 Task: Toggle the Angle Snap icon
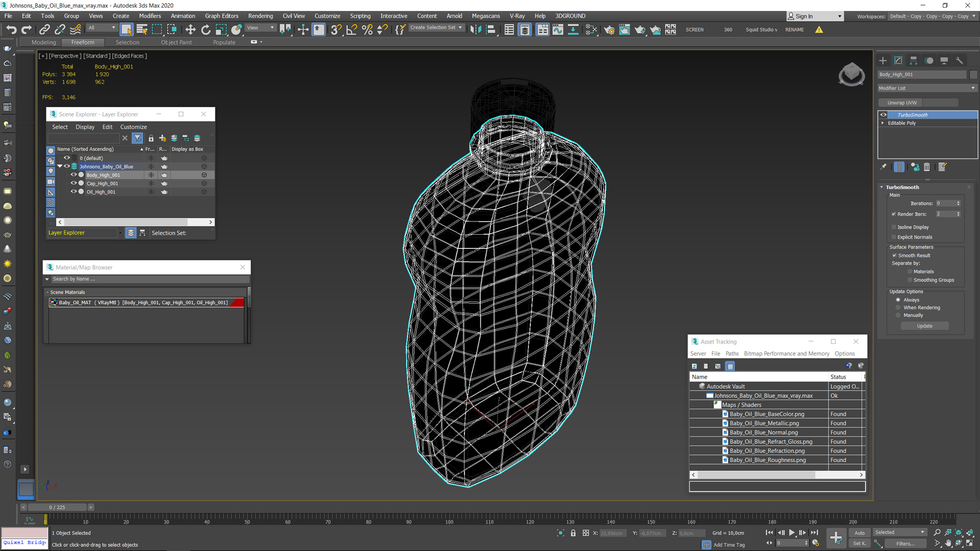point(352,30)
